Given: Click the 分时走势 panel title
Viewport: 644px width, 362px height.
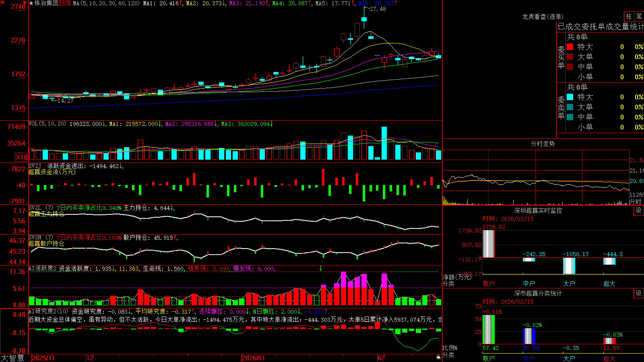Looking at the screenshot, I should click(x=543, y=144).
